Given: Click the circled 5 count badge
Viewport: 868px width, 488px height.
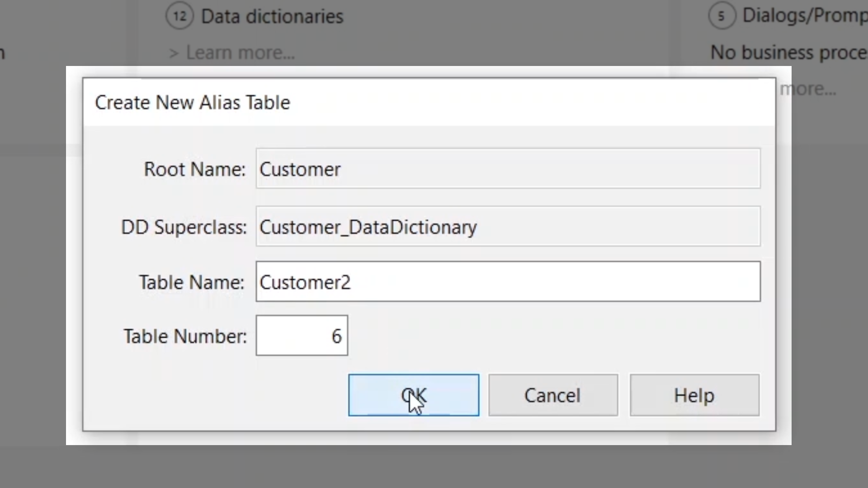Looking at the screenshot, I should point(722,16).
